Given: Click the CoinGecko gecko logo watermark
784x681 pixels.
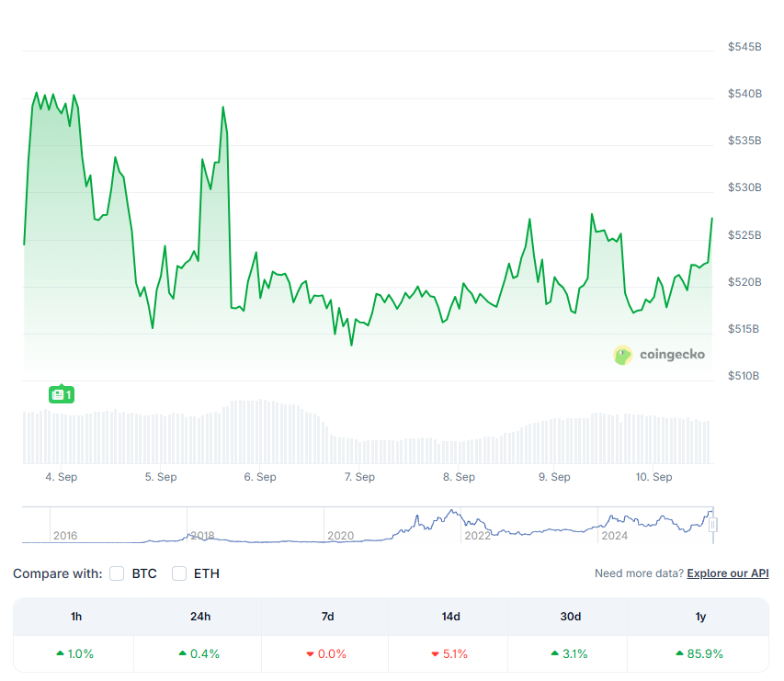Looking at the screenshot, I should [x=622, y=355].
